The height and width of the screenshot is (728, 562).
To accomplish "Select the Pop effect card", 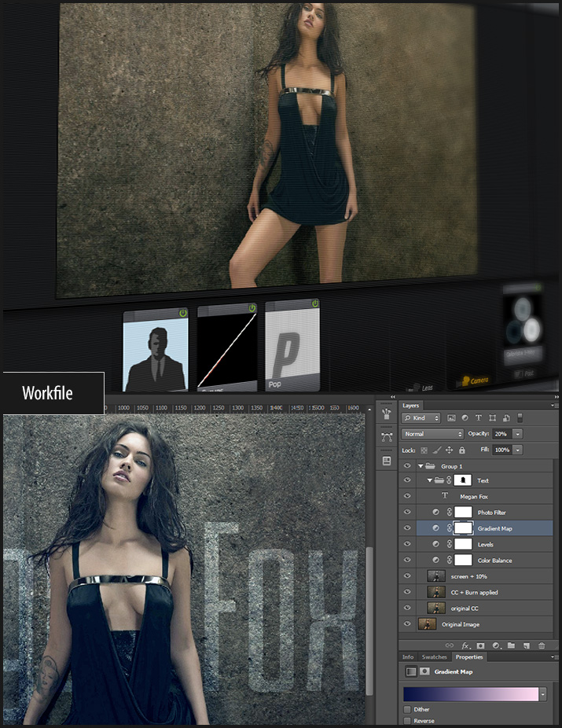I will pyautogui.click(x=292, y=346).
